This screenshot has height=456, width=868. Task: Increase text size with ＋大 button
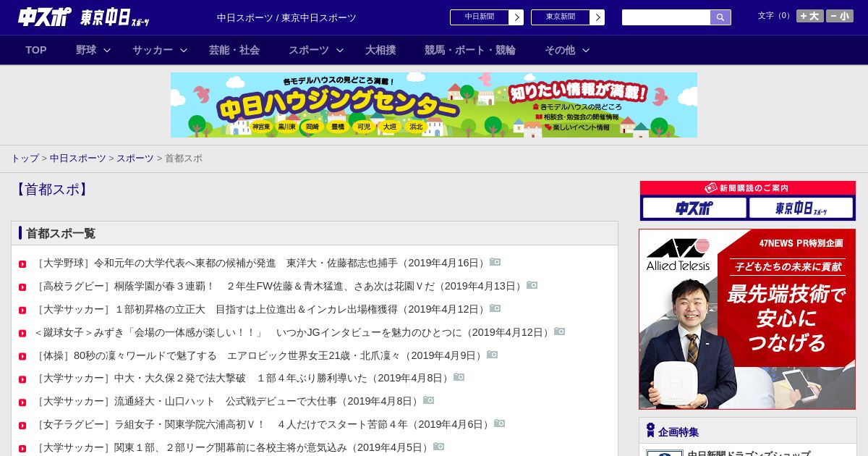810,16
